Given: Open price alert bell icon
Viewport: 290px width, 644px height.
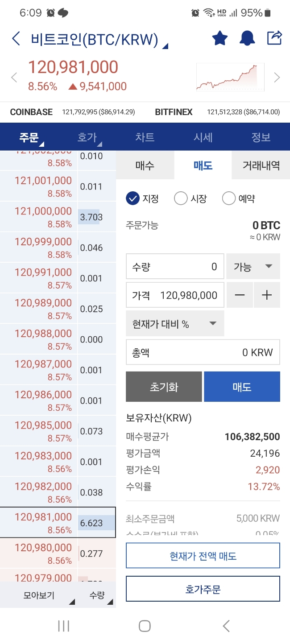Looking at the screenshot, I should (247, 38).
